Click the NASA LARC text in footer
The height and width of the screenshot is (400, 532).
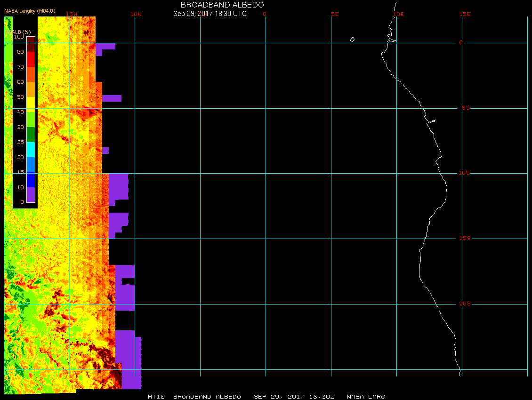pos(366,397)
